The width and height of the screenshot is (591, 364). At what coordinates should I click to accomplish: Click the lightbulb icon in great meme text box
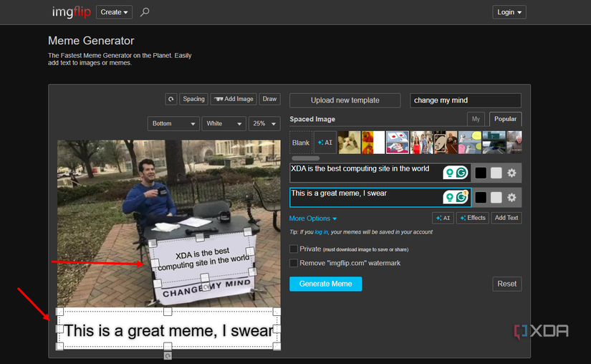(x=450, y=197)
